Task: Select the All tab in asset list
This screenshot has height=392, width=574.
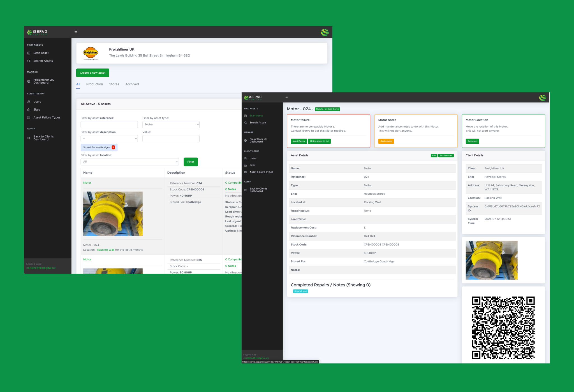Action: pos(78,84)
